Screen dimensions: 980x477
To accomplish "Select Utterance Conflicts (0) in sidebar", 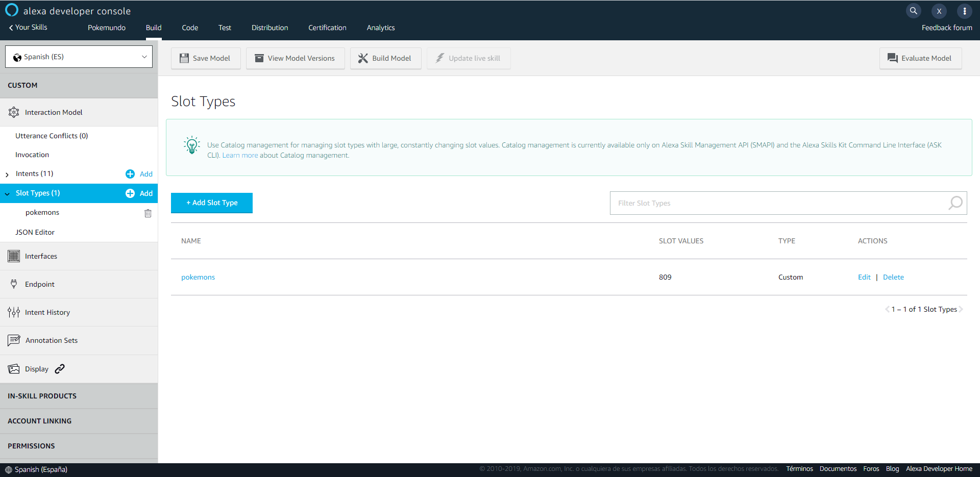I will [x=52, y=136].
